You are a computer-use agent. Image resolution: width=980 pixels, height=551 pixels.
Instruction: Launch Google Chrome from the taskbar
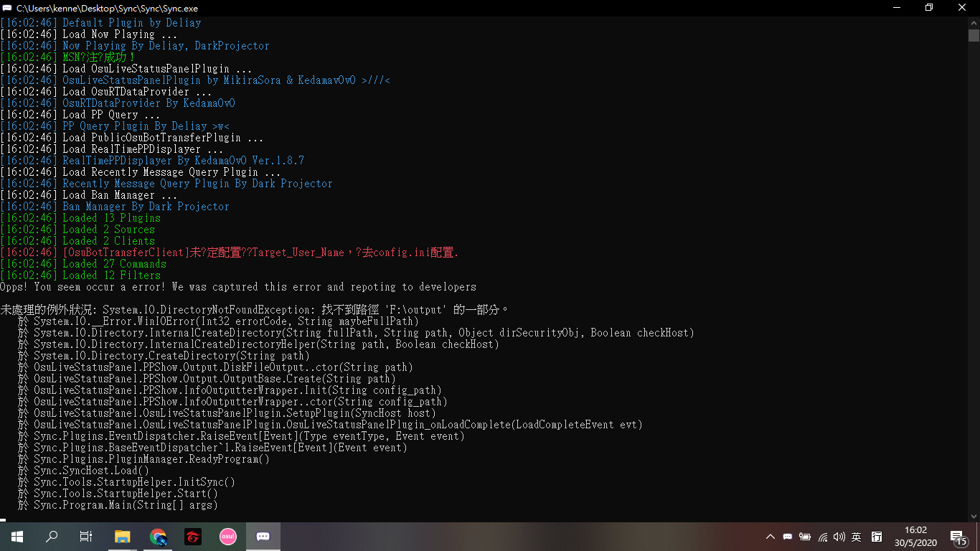(158, 536)
